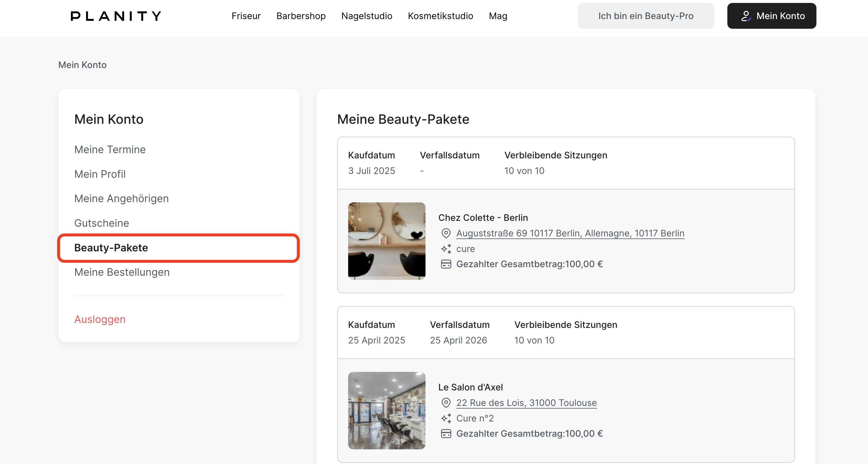Select Kosmetikstudio in top navigation
The image size is (868, 464).
(x=440, y=16)
